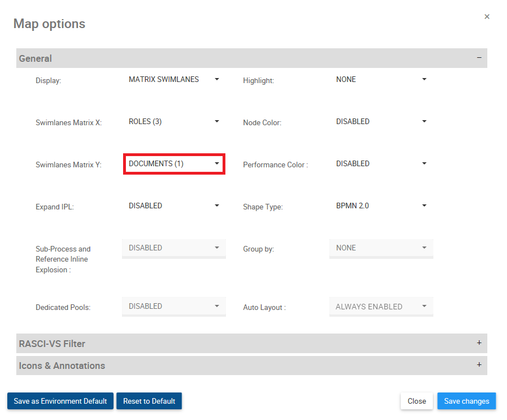Open Swimlanes Matrix Y Documents dropdown
507x420 pixels.
(174, 164)
